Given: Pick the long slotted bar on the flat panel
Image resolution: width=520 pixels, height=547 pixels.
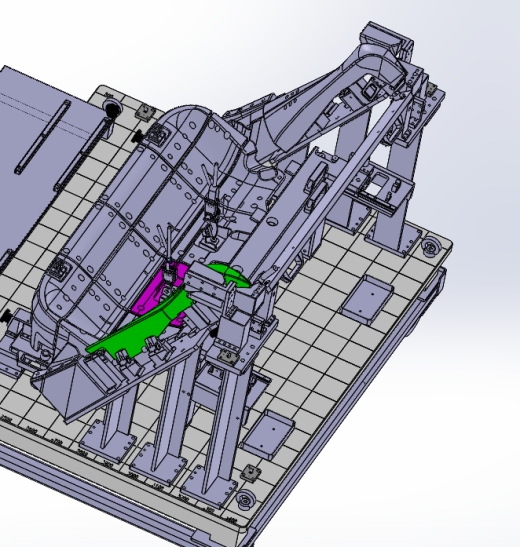Looking at the screenshot, I should pos(43,137).
